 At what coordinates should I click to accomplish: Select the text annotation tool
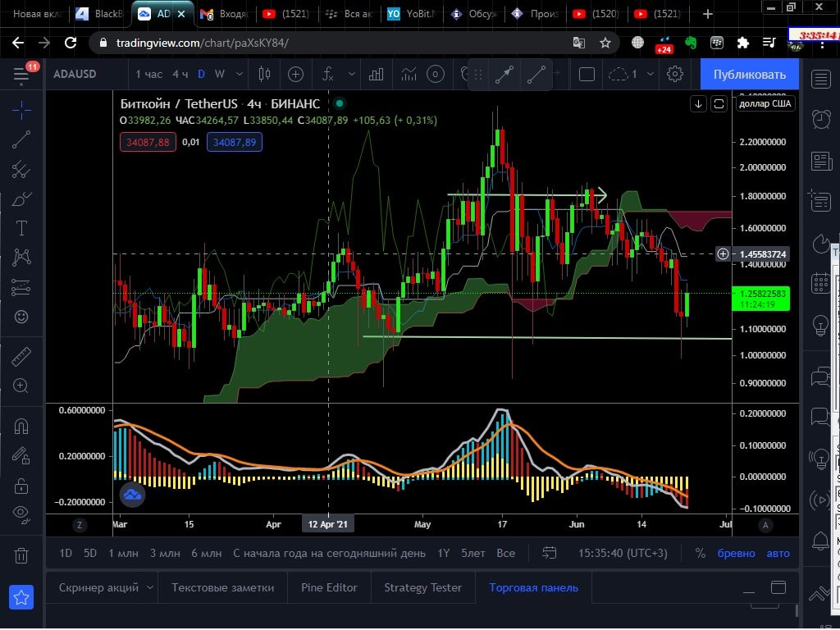pyautogui.click(x=21, y=228)
